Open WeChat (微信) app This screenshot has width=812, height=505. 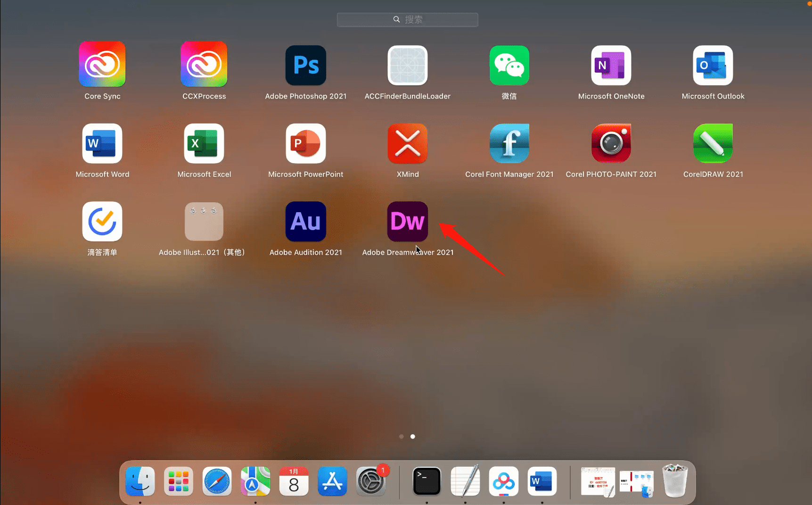(509, 65)
